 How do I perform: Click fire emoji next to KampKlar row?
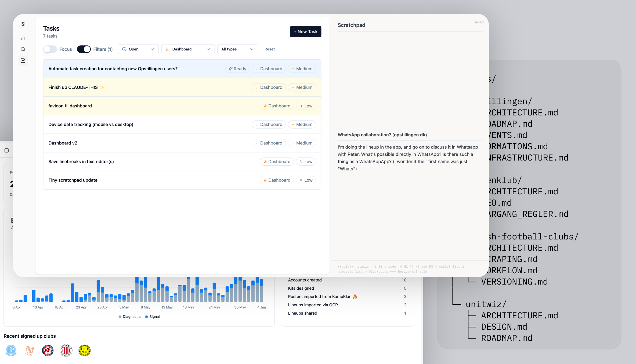point(355,296)
